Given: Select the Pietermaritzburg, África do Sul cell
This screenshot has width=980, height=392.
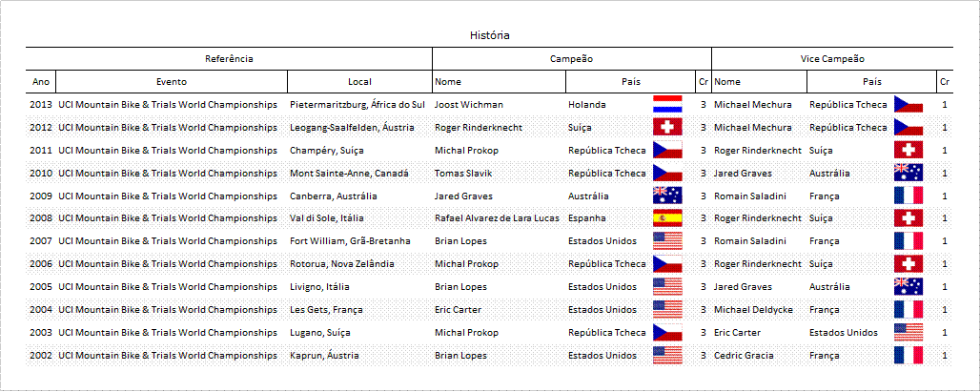Looking at the screenshot, I should pyautogui.click(x=360, y=104).
